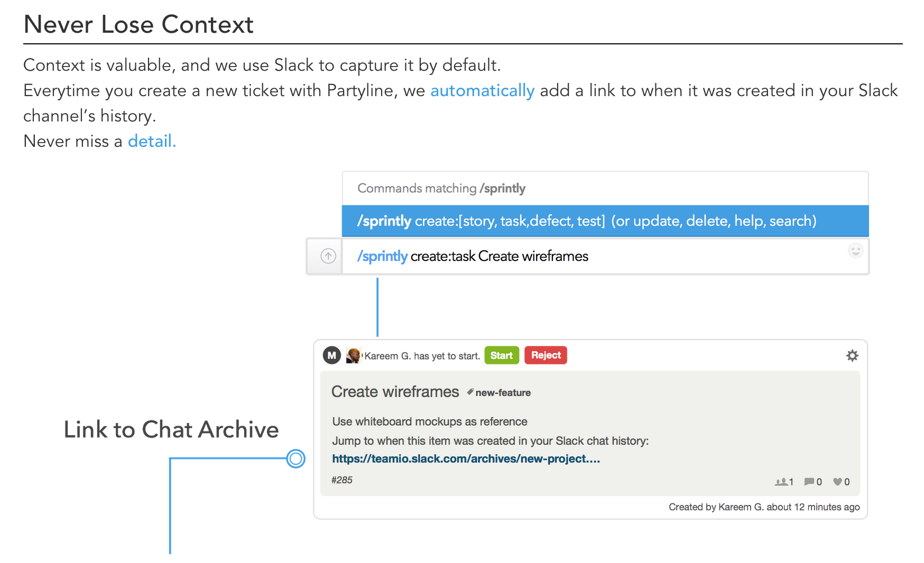Viewport: 924px width, 563px height.
Task: Click the new-feature tag label
Action: pos(503,393)
